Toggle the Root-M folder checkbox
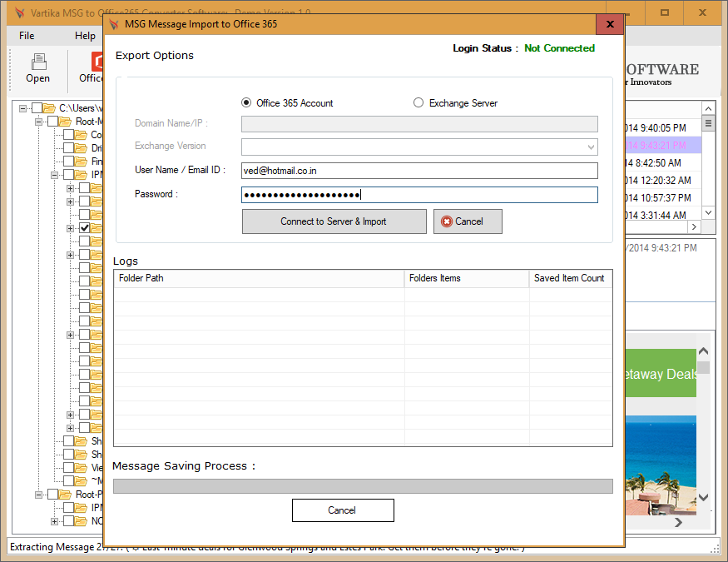The height and width of the screenshot is (562, 728). [53, 122]
